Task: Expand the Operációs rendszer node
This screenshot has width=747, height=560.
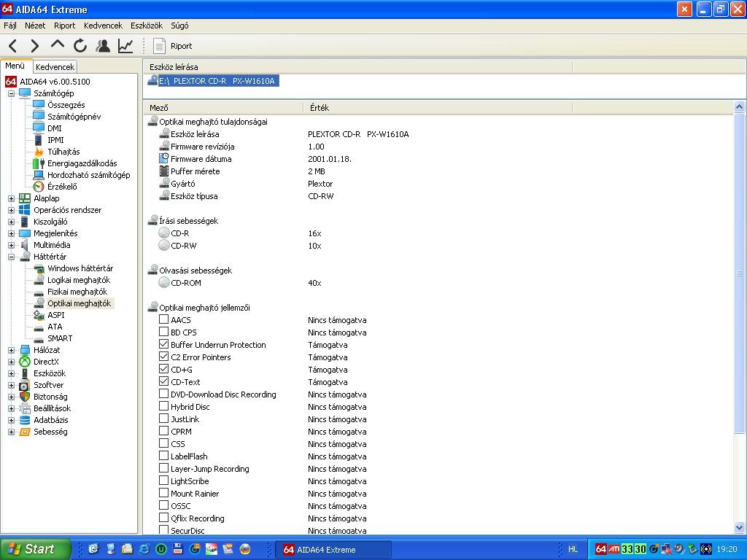Action: pyautogui.click(x=11, y=210)
